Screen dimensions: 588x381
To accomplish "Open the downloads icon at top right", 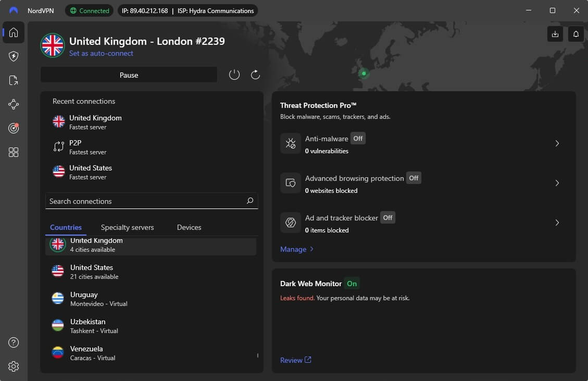I will click(555, 34).
